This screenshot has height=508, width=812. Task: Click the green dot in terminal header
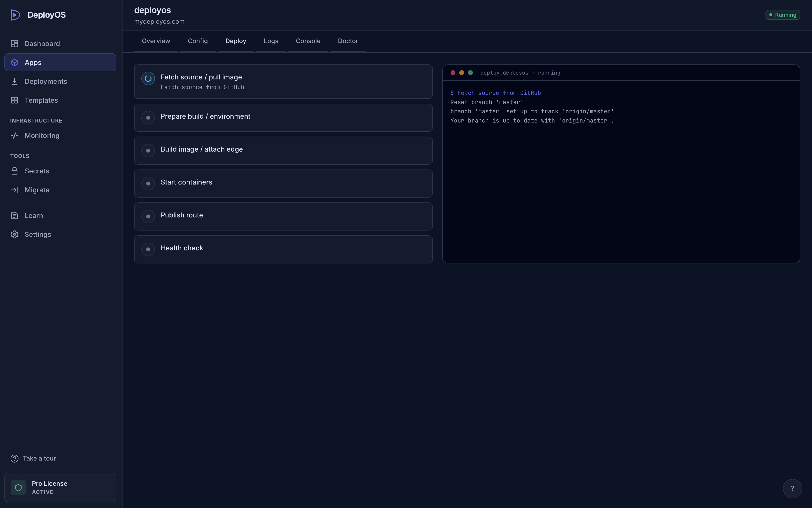(470, 73)
